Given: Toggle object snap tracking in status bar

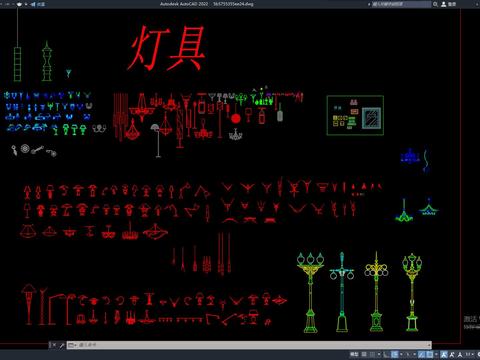Looking at the screenshot, I should pos(422,354).
